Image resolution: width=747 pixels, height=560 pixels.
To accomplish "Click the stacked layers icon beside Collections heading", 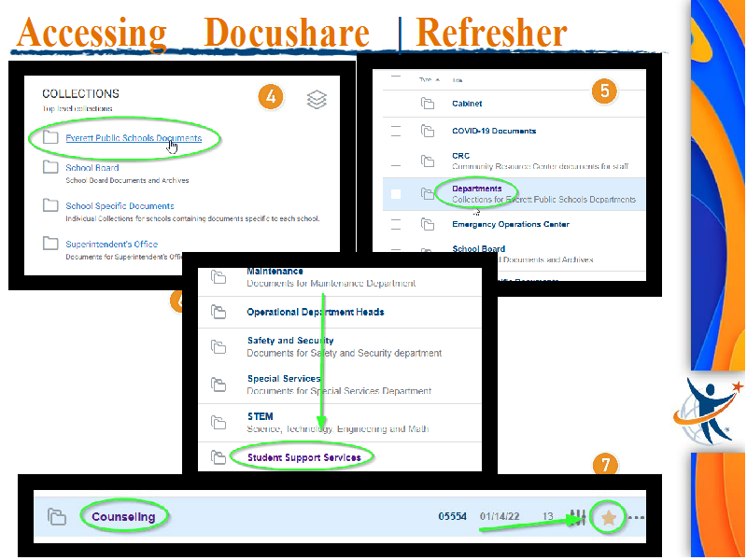I will (317, 99).
